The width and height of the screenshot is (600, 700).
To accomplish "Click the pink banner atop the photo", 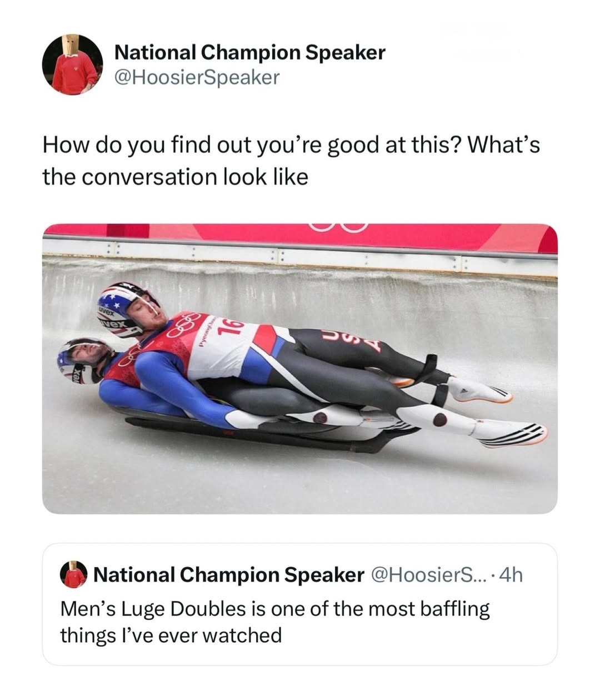I will 300,235.
